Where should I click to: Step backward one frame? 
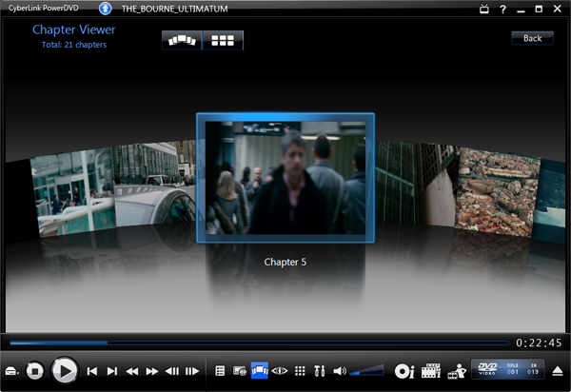(172, 371)
